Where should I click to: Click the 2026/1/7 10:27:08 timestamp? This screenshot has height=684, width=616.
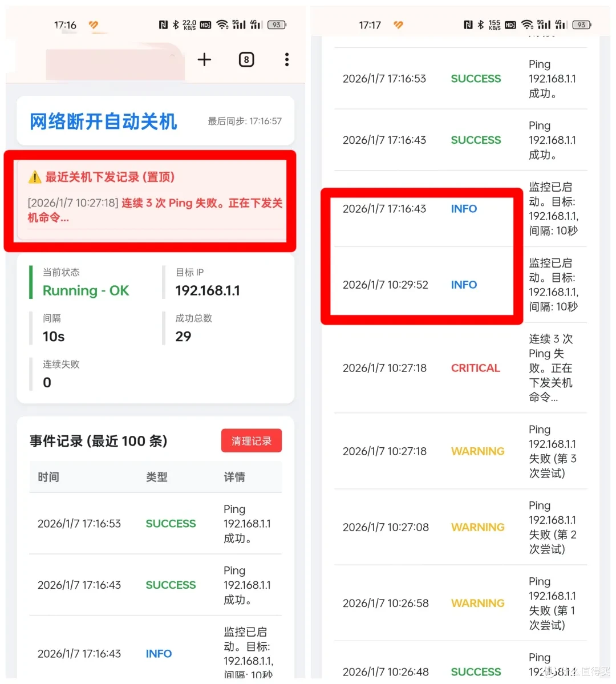[x=386, y=527]
